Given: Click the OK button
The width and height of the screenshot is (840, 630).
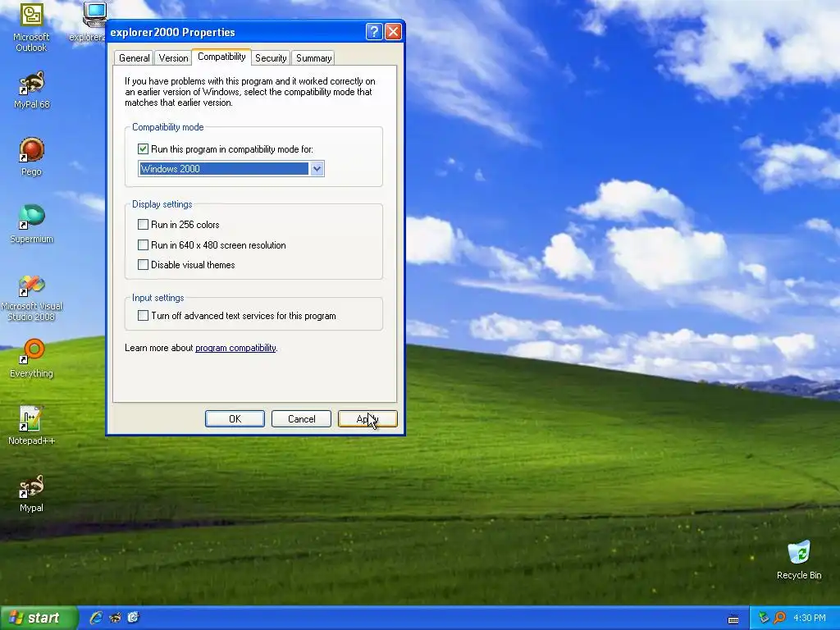Looking at the screenshot, I should pos(235,419).
